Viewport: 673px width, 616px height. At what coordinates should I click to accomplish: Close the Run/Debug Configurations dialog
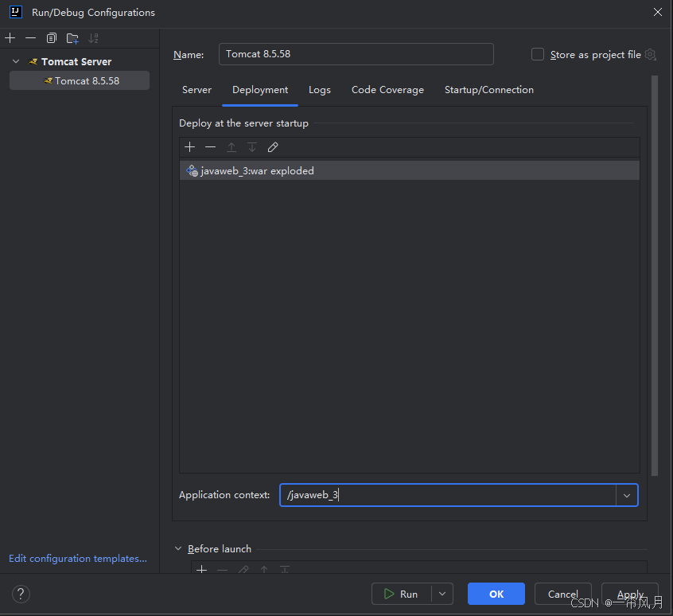click(x=658, y=12)
